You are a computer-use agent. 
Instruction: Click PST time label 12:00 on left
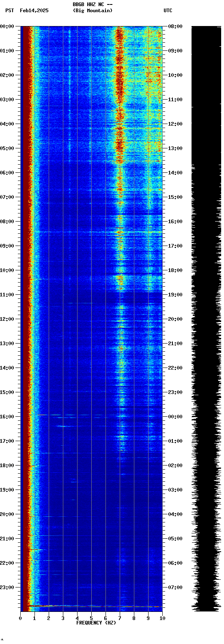(x=7, y=319)
